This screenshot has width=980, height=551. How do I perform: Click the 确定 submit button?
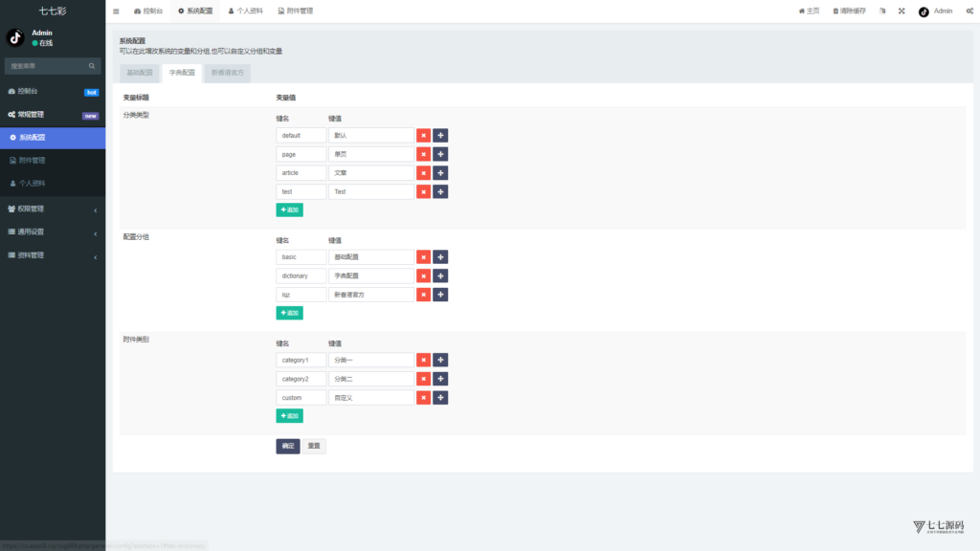288,446
